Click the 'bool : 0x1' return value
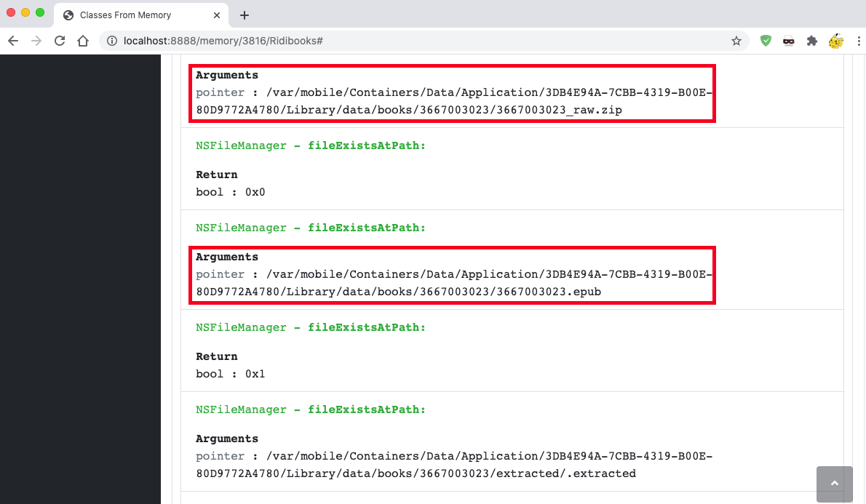Viewport: 866px width, 504px height. click(x=230, y=374)
